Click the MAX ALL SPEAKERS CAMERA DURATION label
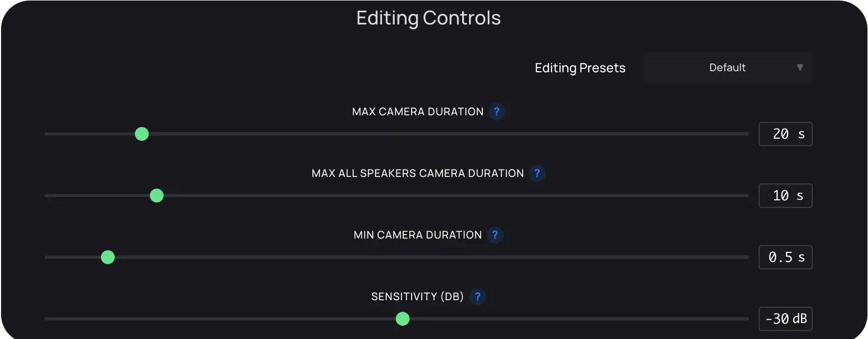Image resolution: width=868 pixels, height=339 pixels. tap(418, 173)
